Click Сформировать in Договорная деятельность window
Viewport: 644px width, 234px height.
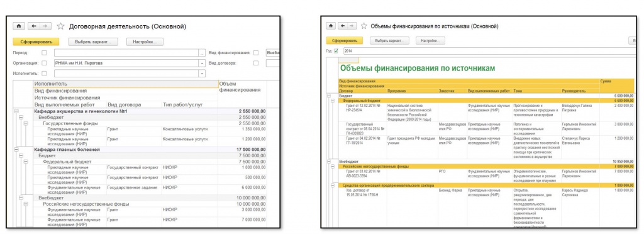click(x=36, y=42)
